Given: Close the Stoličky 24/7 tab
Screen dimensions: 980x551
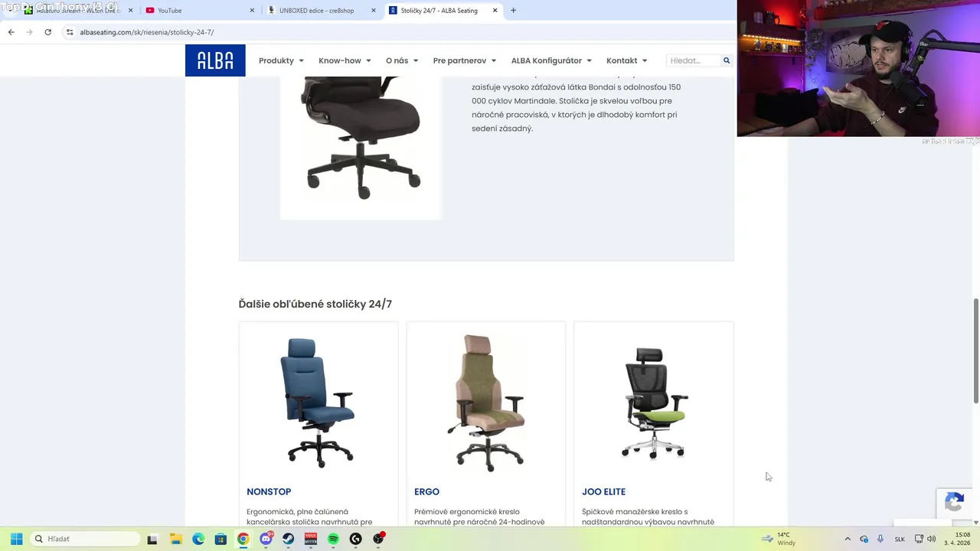Looking at the screenshot, I should tap(495, 11).
